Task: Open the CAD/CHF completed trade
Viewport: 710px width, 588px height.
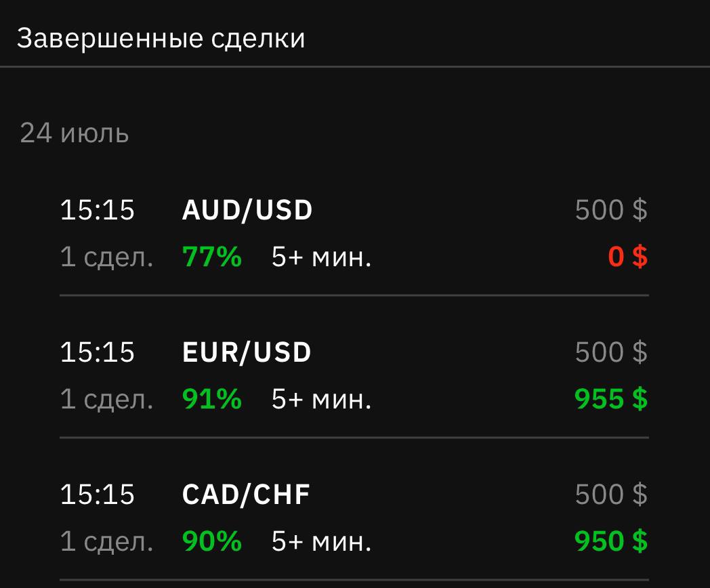Action: click(x=246, y=495)
